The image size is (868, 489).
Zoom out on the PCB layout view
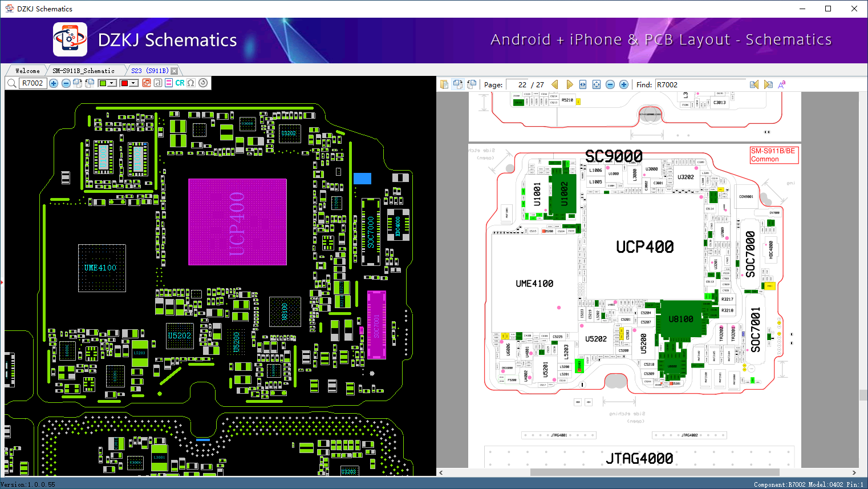[66, 83]
